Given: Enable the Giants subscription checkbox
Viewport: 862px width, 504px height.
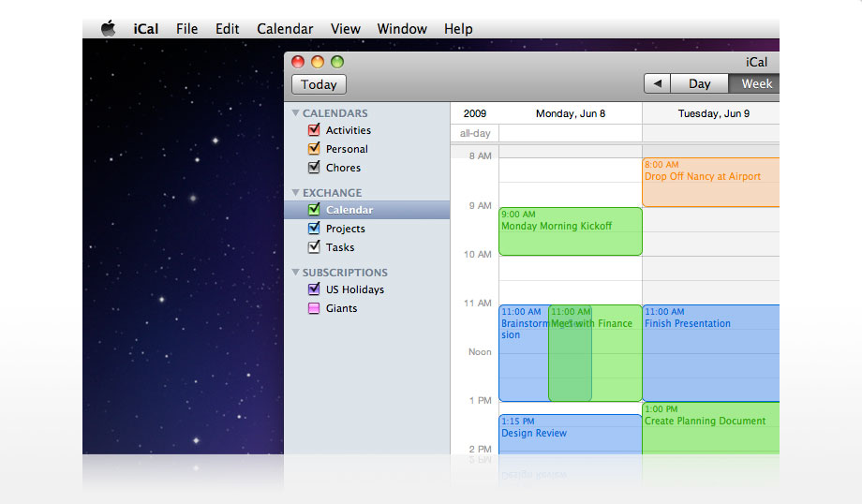Looking at the screenshot, I should click(x=314, y=308).
